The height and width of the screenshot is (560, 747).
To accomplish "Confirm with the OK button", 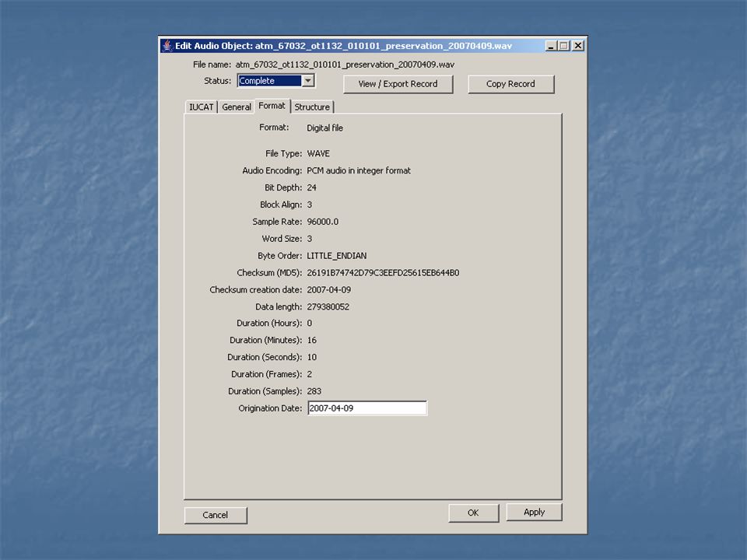I will point(473,513).
